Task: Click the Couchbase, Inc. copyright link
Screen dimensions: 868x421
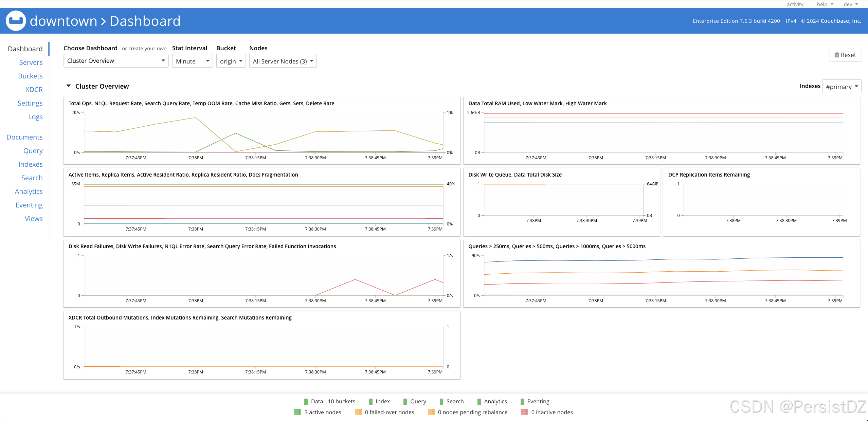Action: click(x=841, y=21)
